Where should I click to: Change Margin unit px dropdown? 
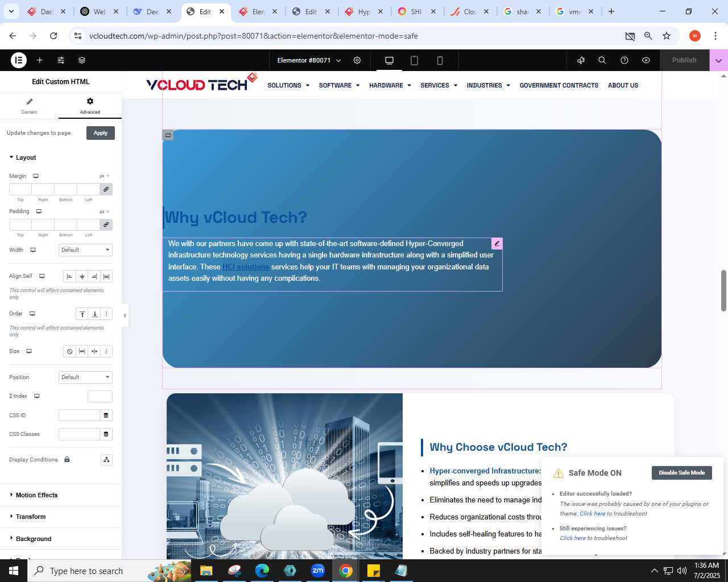point(105,176)
